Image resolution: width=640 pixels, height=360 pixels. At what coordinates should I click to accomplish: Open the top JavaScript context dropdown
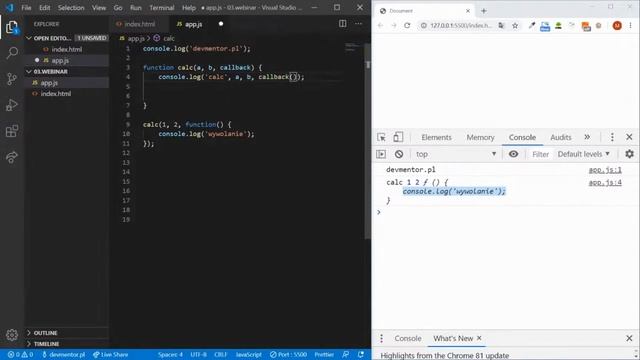[456, 154]
